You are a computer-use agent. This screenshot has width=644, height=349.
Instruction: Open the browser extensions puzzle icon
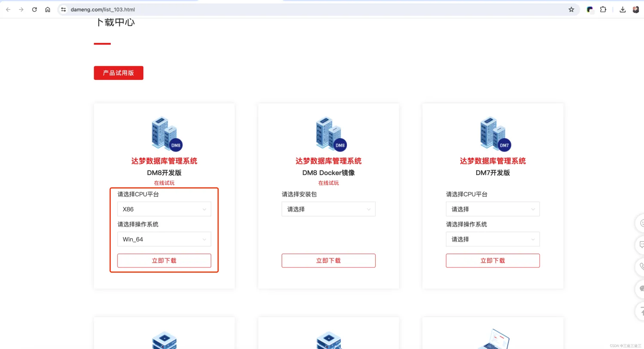603,9
